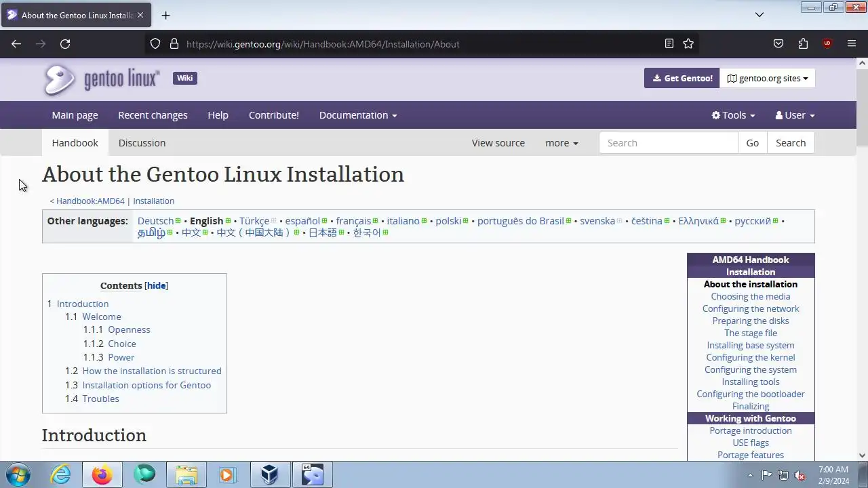Switch language to français
This screenshot has width=868, height=488.
[353, 221]
